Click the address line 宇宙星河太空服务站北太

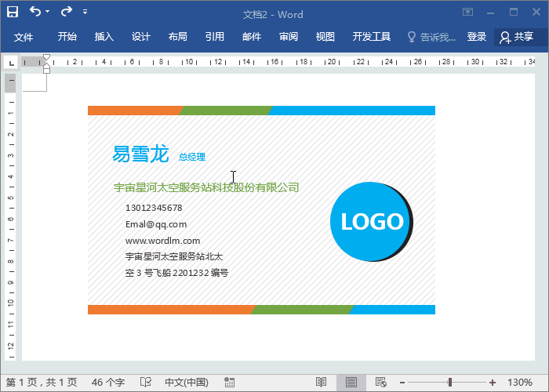pos(174,256)
